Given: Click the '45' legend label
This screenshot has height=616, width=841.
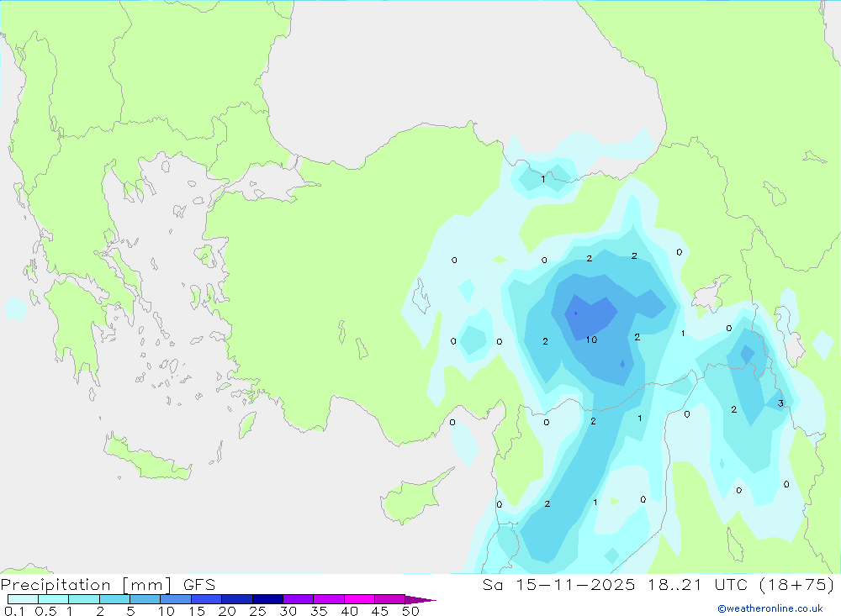Looking at the screenshot, I should (380, 611).
